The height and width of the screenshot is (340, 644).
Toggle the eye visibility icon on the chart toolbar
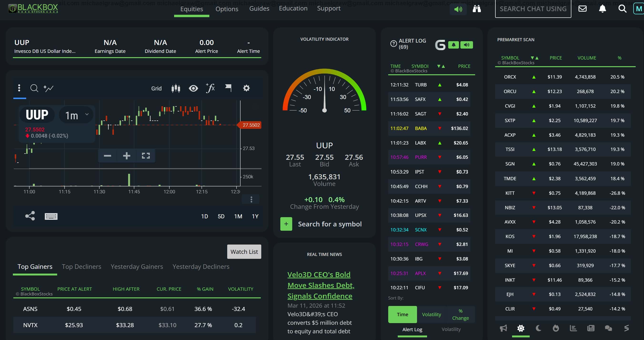(x=193, y=88)
